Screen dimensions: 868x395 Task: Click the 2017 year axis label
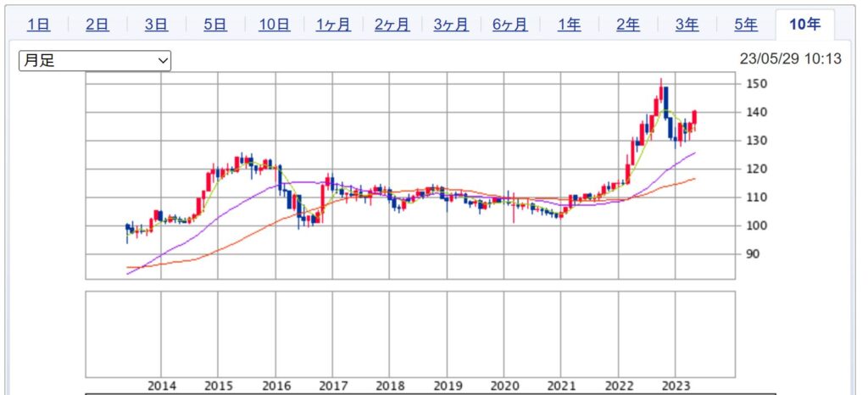tap(332, 387)
